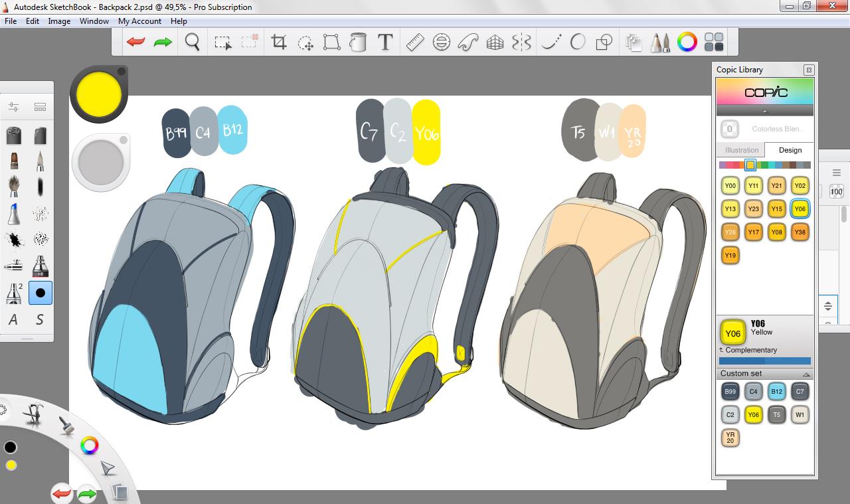Choose B99 in the Custom set
The height and width of the screenshot is (504, 850).
coord(730,392)
